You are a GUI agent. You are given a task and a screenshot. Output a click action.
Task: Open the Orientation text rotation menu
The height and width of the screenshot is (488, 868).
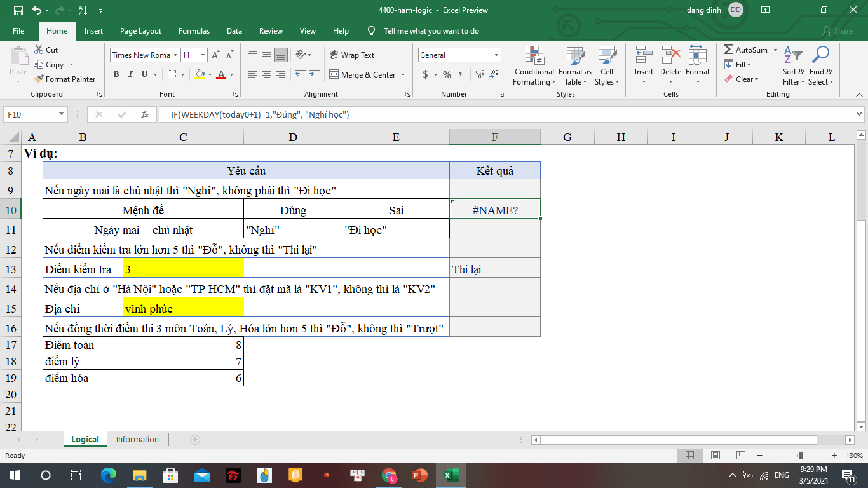pos(304,55)
